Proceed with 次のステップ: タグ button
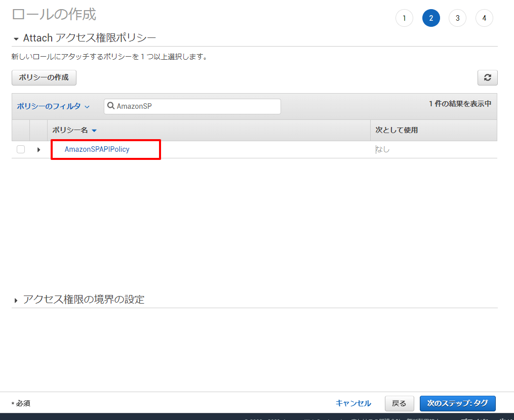Screen dimensions: 514x420 [x=458, y=403]
